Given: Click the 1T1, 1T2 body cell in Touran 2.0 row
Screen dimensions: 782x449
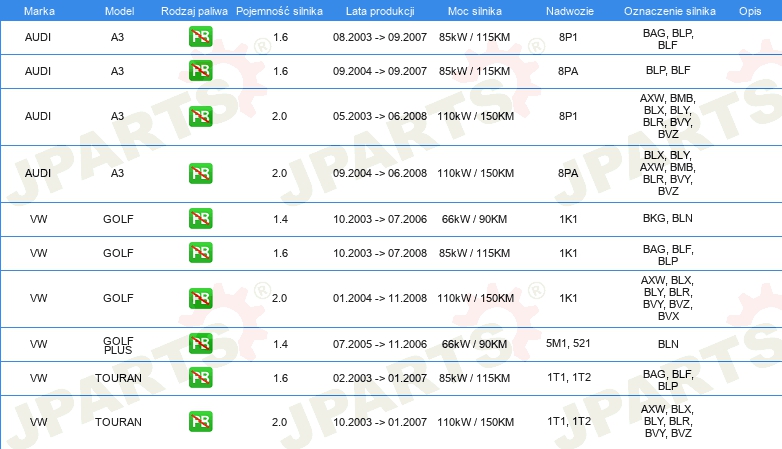Looking at the screenshot, I should click(569, 421).
